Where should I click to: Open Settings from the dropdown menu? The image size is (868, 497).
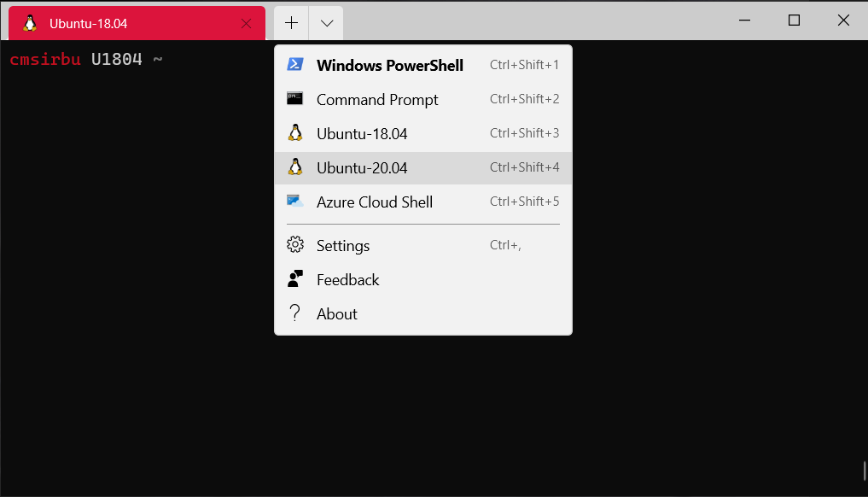pos(423,245)
